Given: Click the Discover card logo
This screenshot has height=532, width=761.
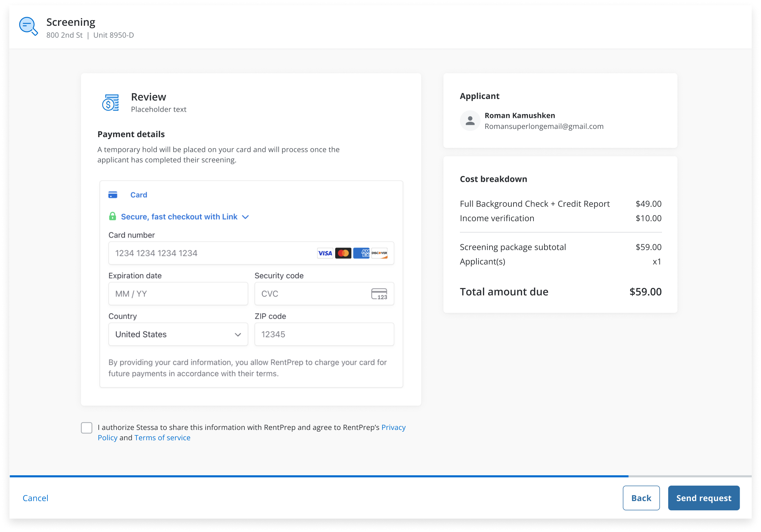Looking at the screenshot, I should pyautogui.click(x=379, y=253).
